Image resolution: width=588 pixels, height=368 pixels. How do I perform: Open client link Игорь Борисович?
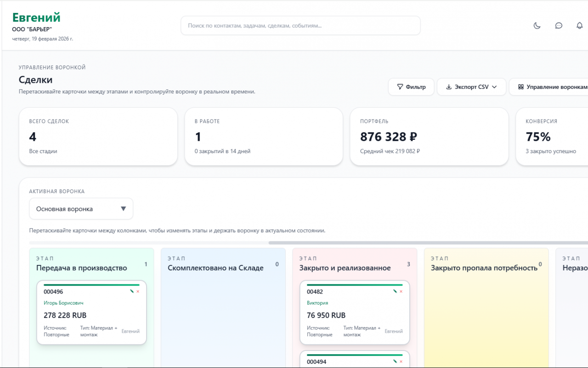[63, 303]
